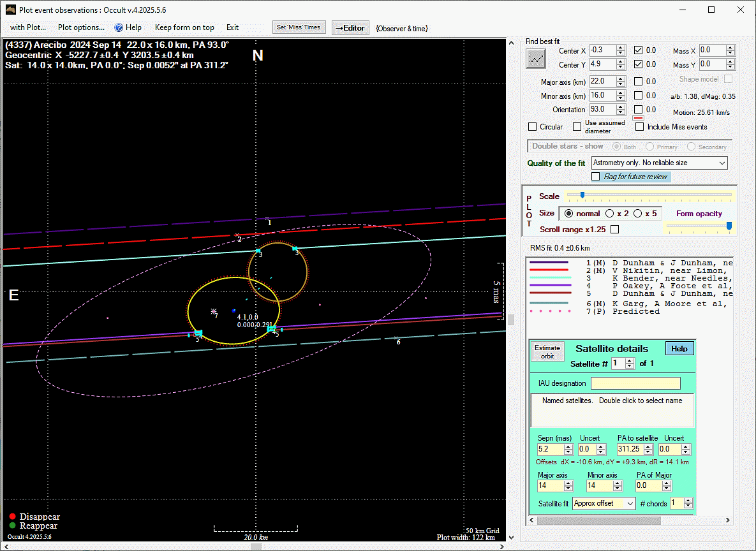Enable Scroll range x1.25 checkbox
Viewport: 756px width, 551px height.
(615, 230)
